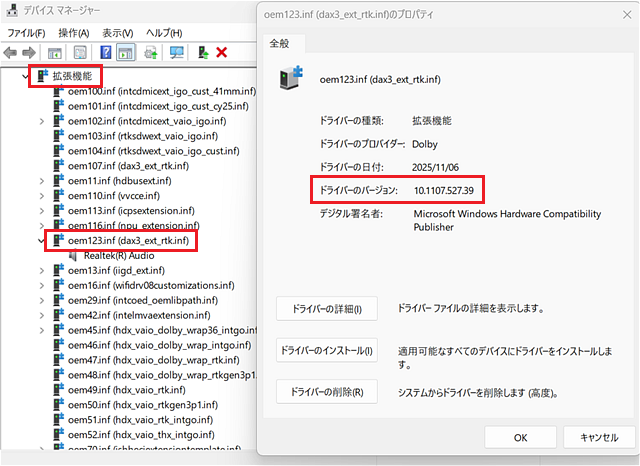Viewport: 640px width, 466px height.
Task: Open the Properties toolbar icon
Action: pyautogui.click(x=80, y=53)
